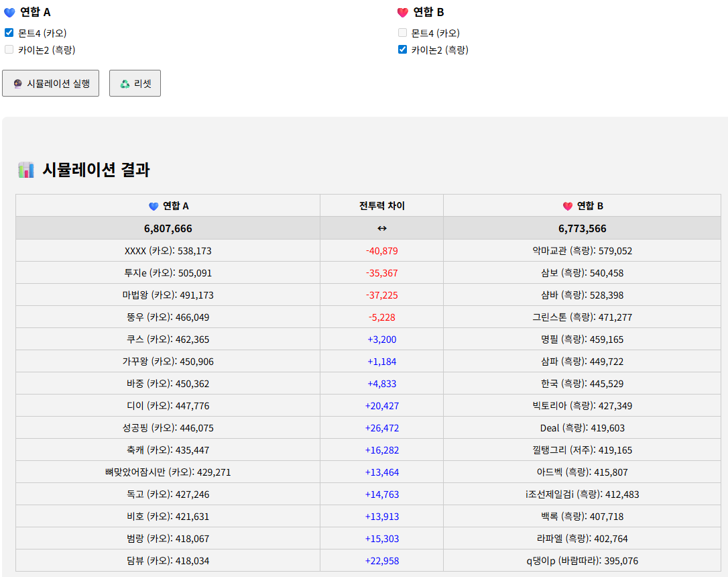The image size is (728, 577).
Task: Toggle 카이논2 (흑랑) checkbox under 연합 A
Action: click(9, 49)
